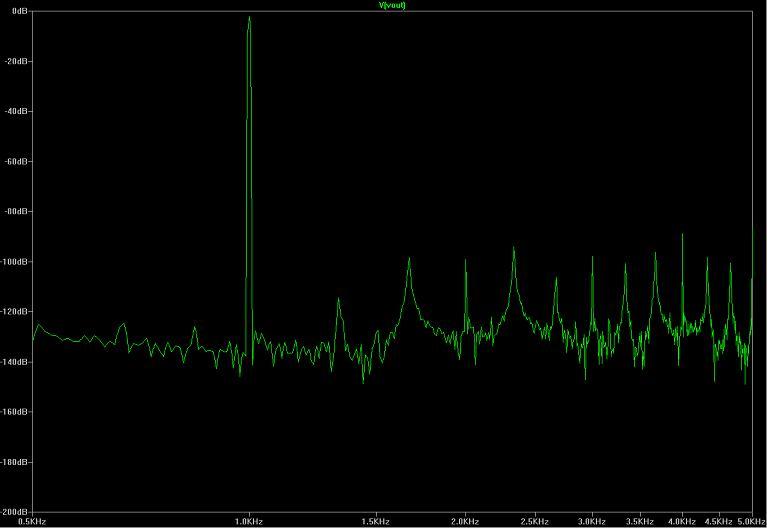Click the -60dB axis label
767x528 pixels.
coord(16,161)
